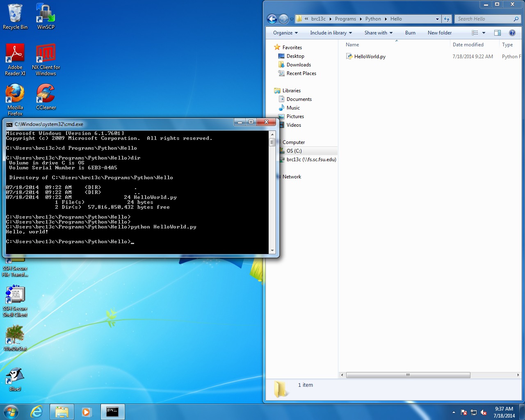The width and height of the screenshot is (525, 420).
Task: Sort files by the Type column
Action: pyautogui.click(x=507, y=45)
